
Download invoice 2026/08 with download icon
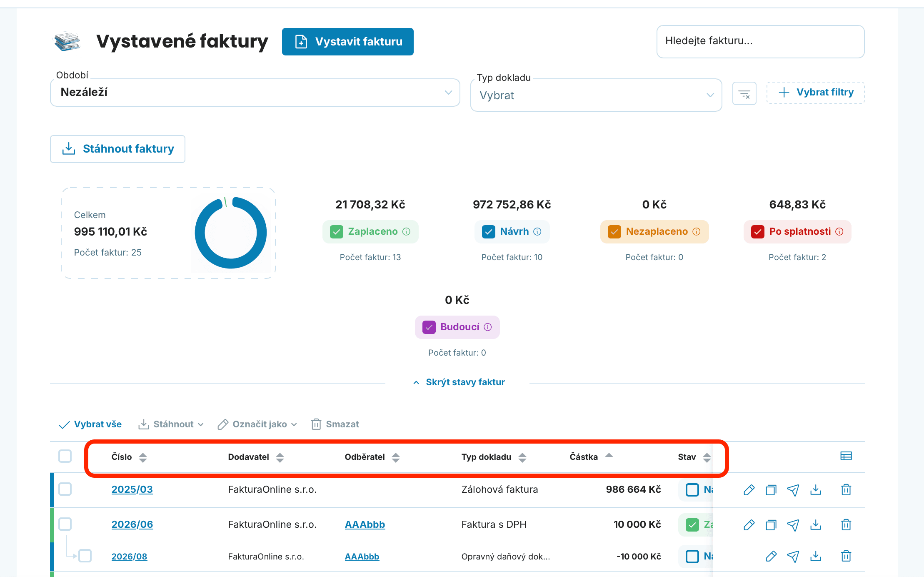point(816,556)
